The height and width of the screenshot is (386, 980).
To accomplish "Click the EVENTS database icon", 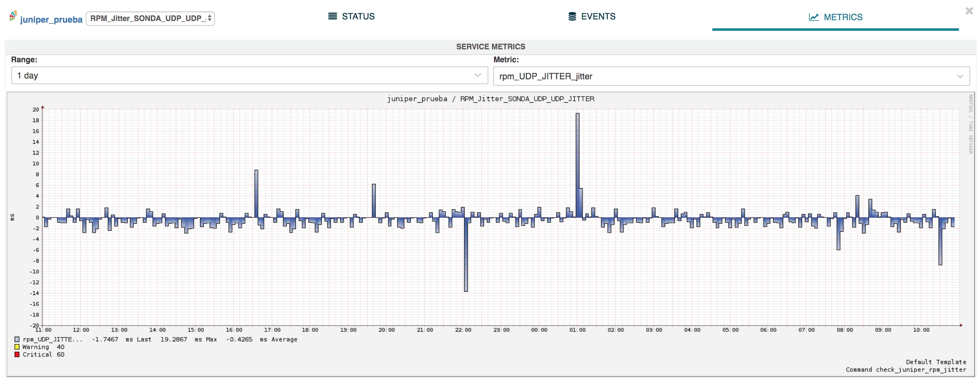I will [x=572, y=16].
